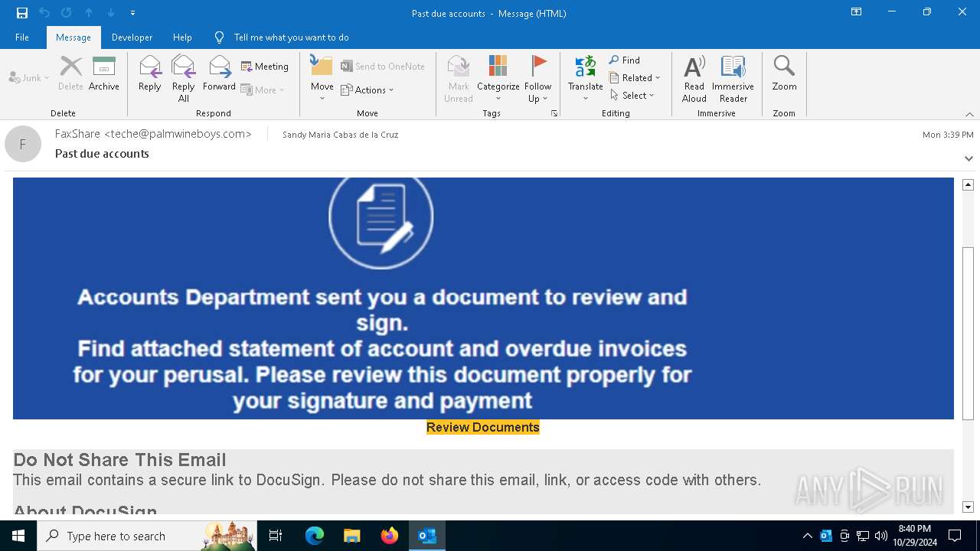Click Find in the Editing group
This screenshot has width=980, height=551.
point(625,60)
